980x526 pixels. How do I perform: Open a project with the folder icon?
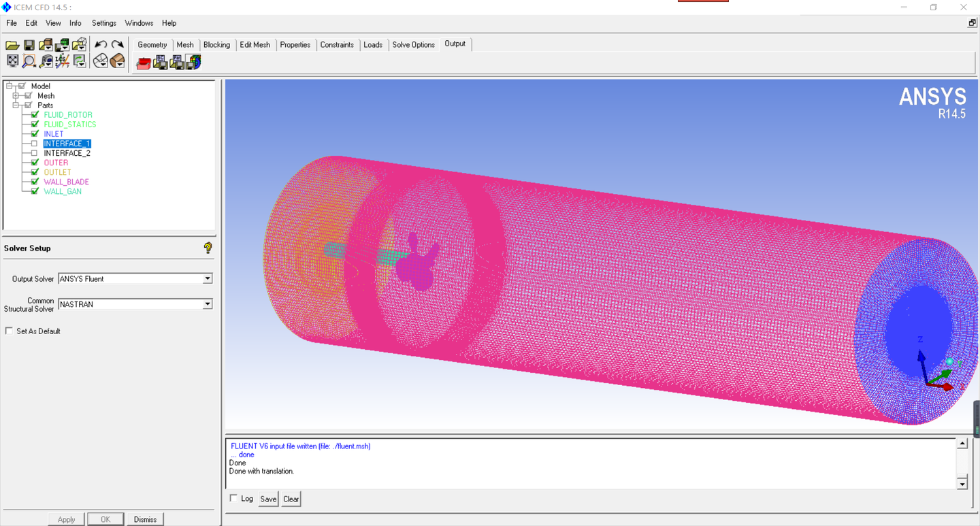click(x=12, y=45)
